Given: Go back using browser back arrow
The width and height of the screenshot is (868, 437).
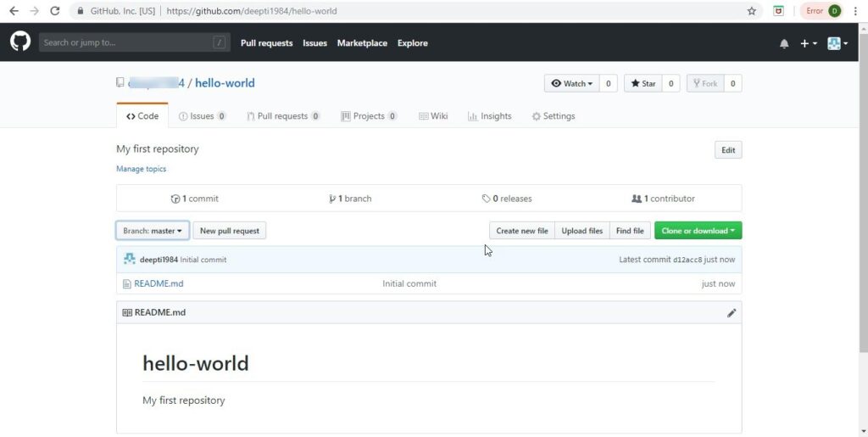Looking at the screenshot, I should (14, 11).
